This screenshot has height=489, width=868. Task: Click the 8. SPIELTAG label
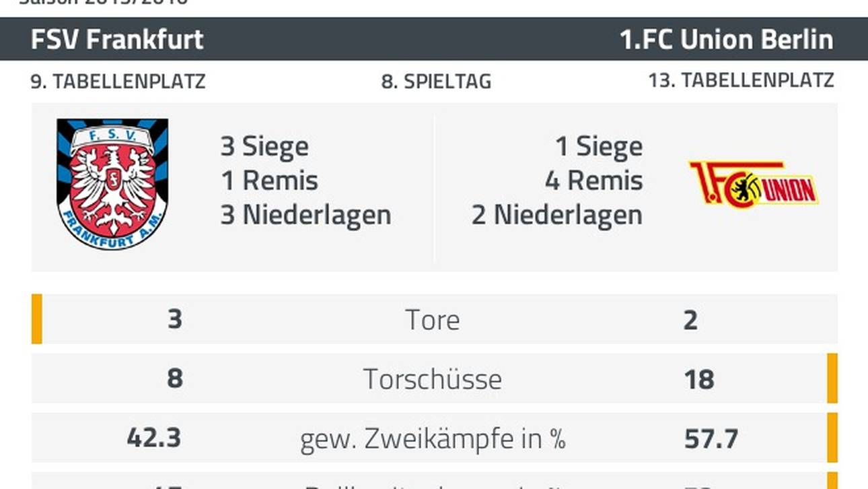[436, 81]
